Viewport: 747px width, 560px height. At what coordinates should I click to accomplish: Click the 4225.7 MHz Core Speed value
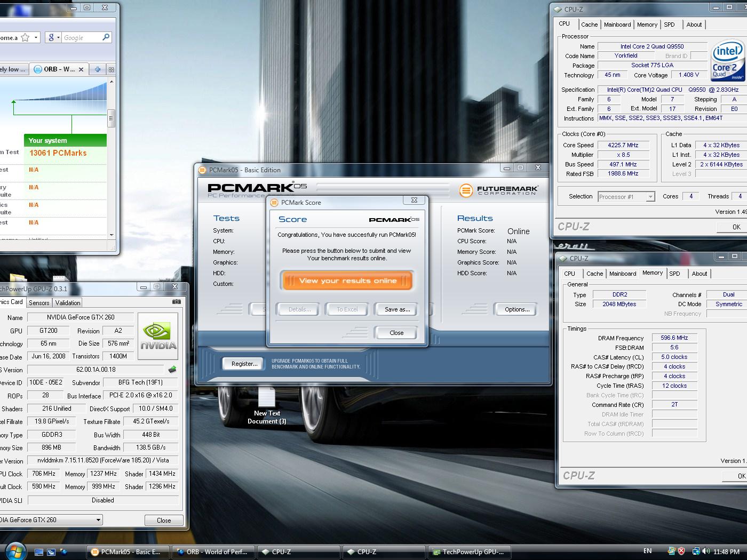point(623,145)
